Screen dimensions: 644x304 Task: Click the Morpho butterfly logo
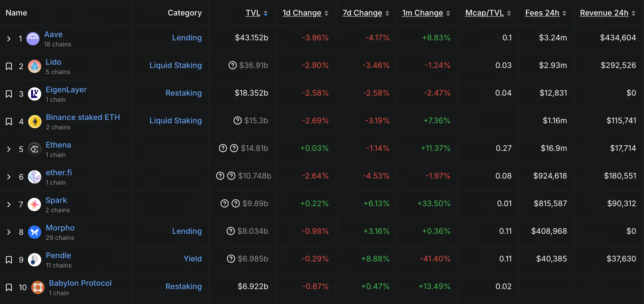tap(35, 232)
